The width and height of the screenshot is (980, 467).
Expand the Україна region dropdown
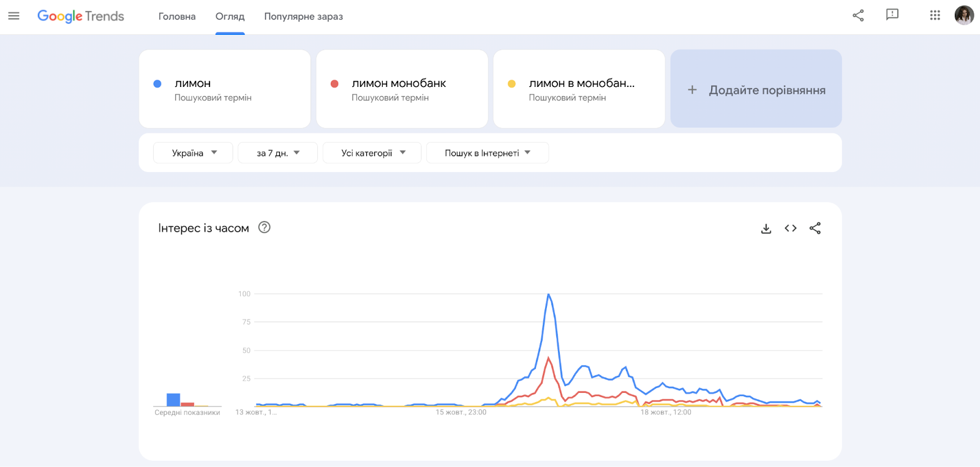194,153
